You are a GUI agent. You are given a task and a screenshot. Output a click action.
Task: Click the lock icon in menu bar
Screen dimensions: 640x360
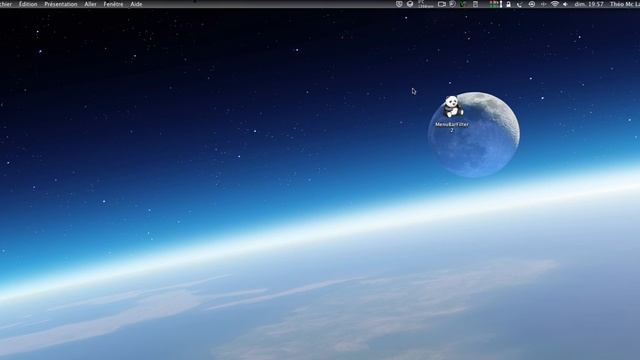[x=508, y=4]
